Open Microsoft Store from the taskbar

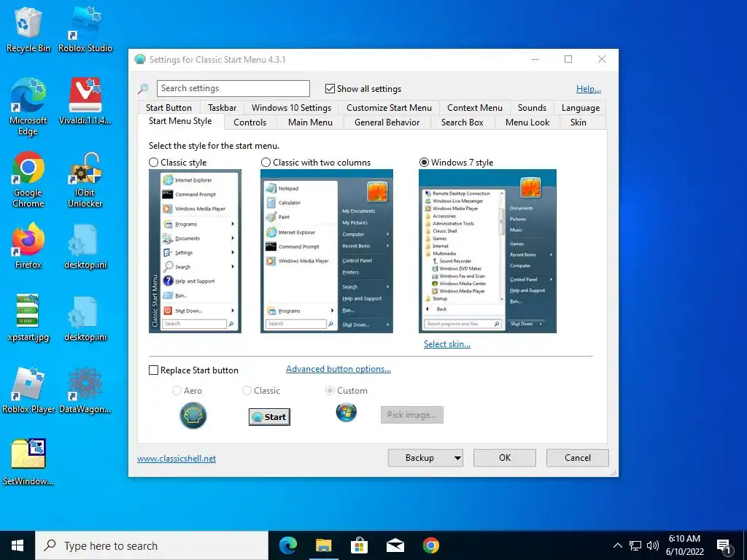tap(359, 545)
